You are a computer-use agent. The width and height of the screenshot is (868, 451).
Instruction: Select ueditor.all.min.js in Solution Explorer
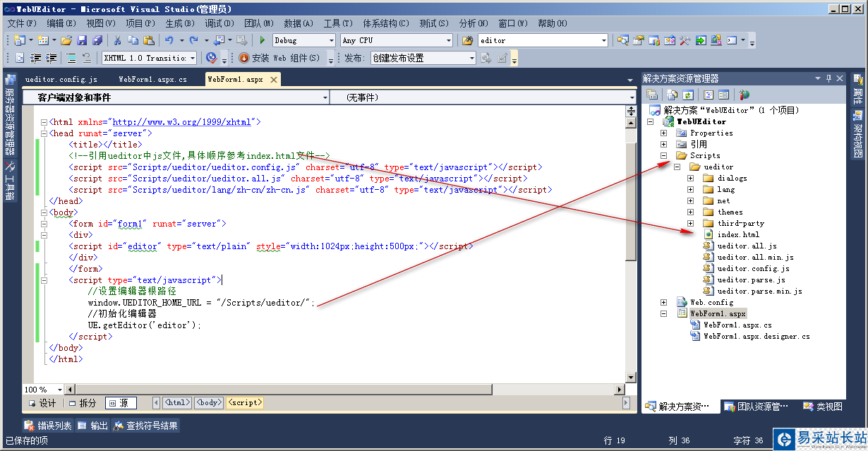click(x=755, y=257)
